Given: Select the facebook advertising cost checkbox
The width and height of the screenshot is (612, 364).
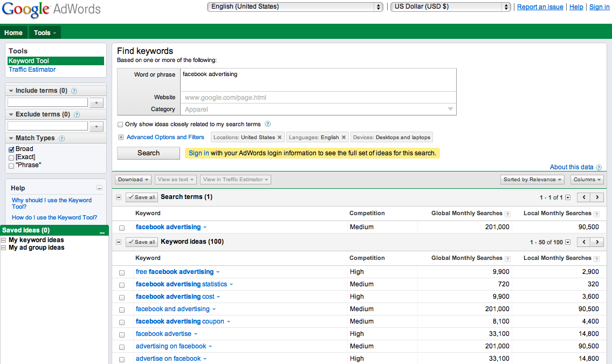Looking at the screenshot, I should click(122, 297).
